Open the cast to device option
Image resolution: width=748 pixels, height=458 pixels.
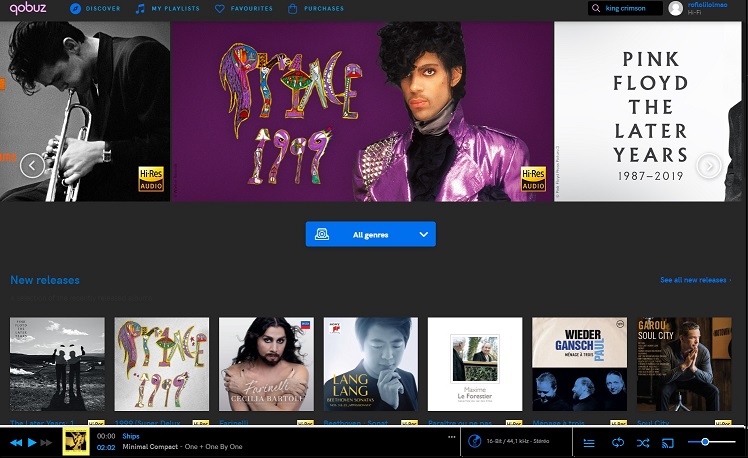668,443
